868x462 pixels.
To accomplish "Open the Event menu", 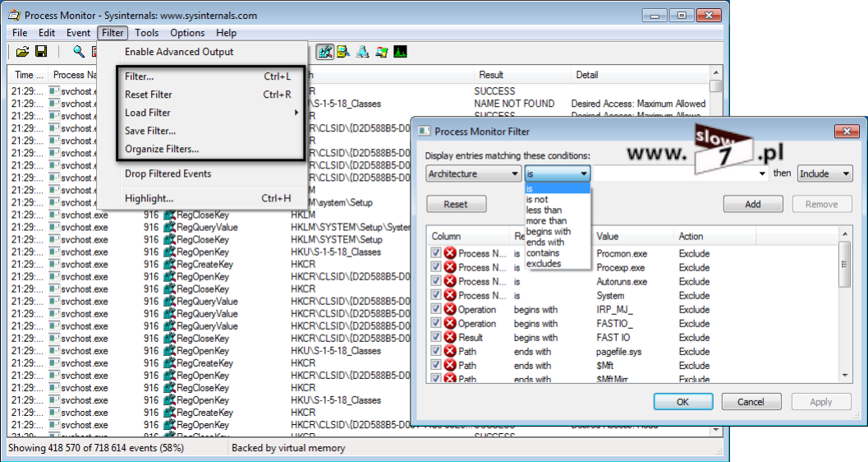I will tap(78, 33).
